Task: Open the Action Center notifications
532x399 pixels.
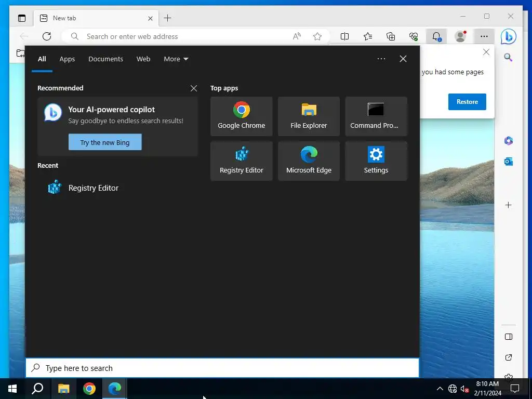Action: [515, 389]
